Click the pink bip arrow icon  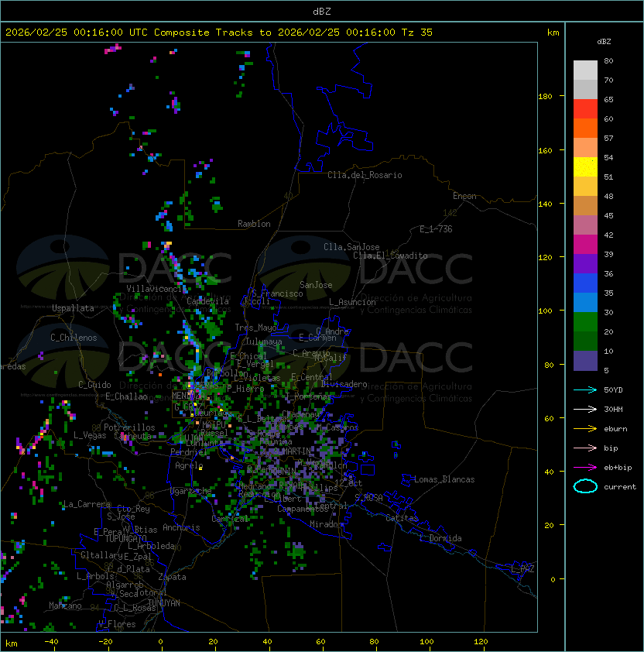point(585,448)
